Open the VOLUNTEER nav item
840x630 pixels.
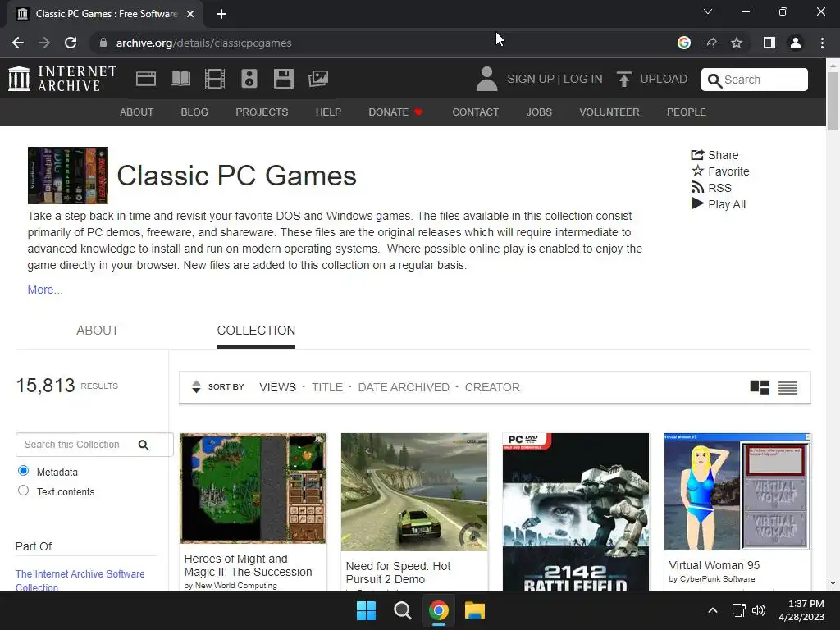[609, 112]
